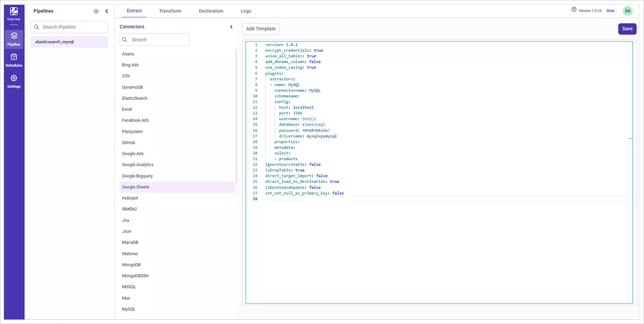644x324 pixels.
Task: Save the pipeline configuration
Action: tap(627, 29)
